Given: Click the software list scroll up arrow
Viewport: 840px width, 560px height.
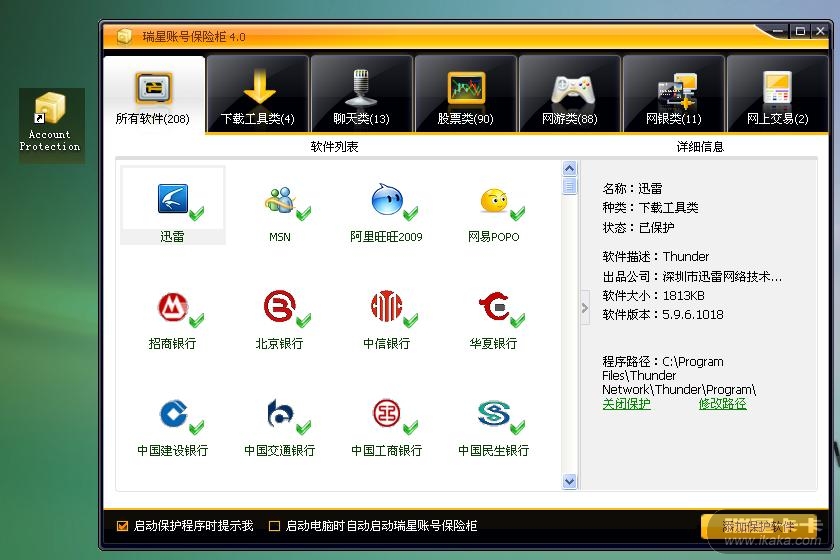Looking at the screenshot, I should (569, 168).
